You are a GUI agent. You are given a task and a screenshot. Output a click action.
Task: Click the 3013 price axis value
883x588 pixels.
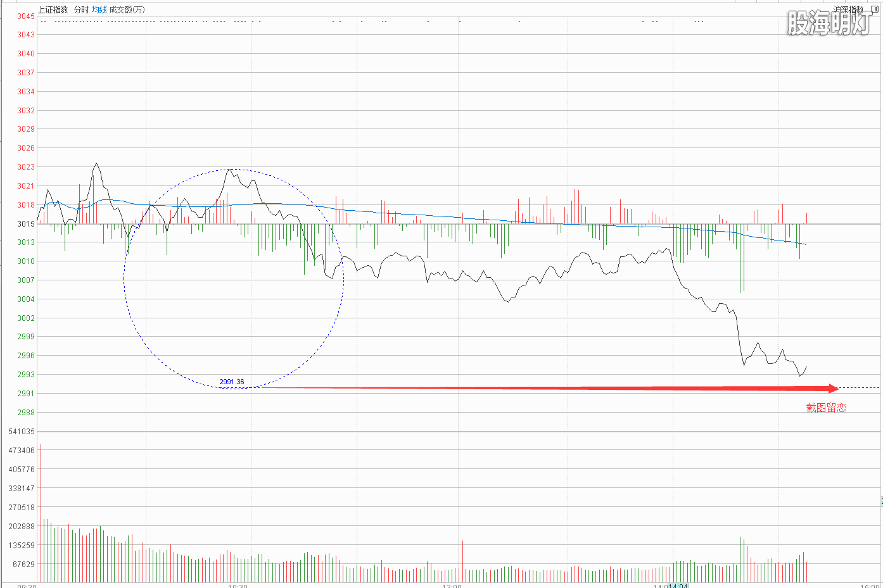point(26,242)
